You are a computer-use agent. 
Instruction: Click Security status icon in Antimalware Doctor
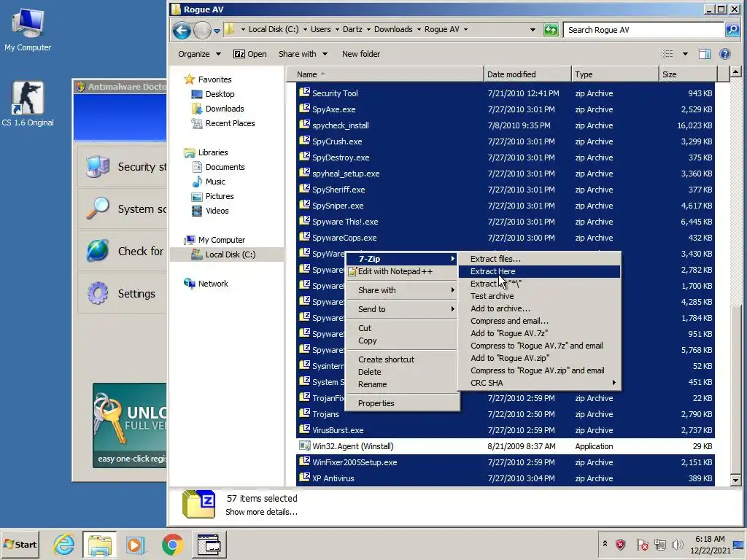[x=98, y=167]
